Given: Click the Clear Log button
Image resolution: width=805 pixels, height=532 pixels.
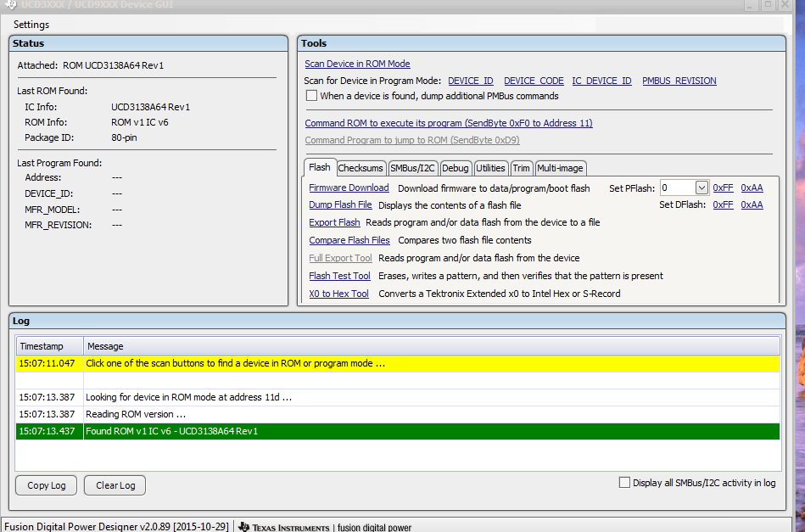Looking at the screenshot, I should click(x=115, y=485).
